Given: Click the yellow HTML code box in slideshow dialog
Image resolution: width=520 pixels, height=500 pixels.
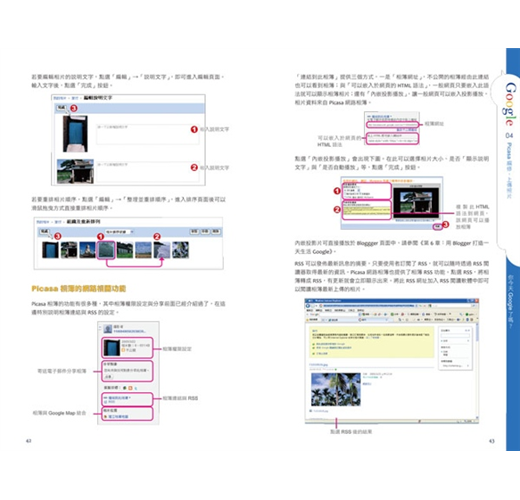Looking at the screenshot, I should 366,211.
